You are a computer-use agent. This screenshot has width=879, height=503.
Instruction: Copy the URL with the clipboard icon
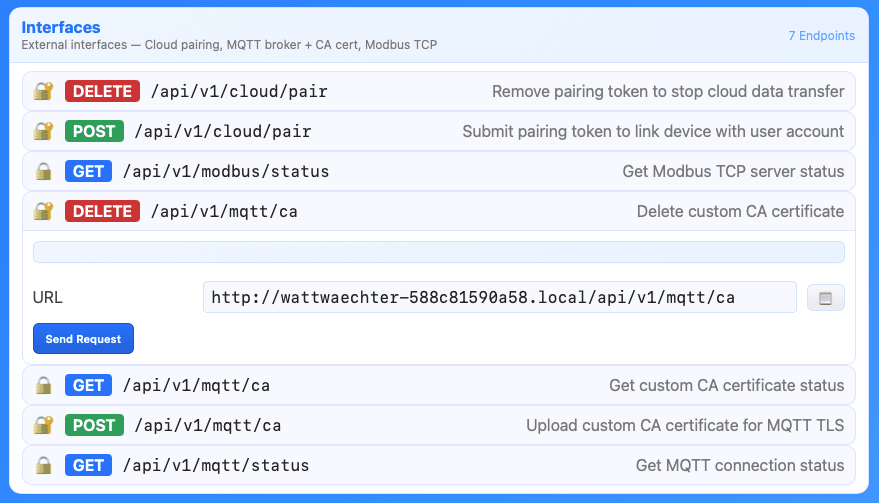(825, 298)
